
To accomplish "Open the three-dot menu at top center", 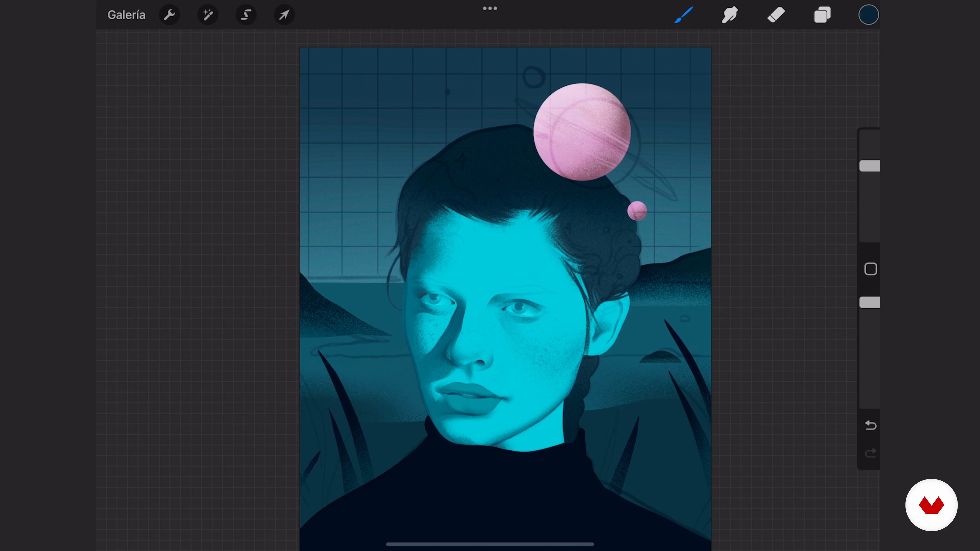I will 490,8.
